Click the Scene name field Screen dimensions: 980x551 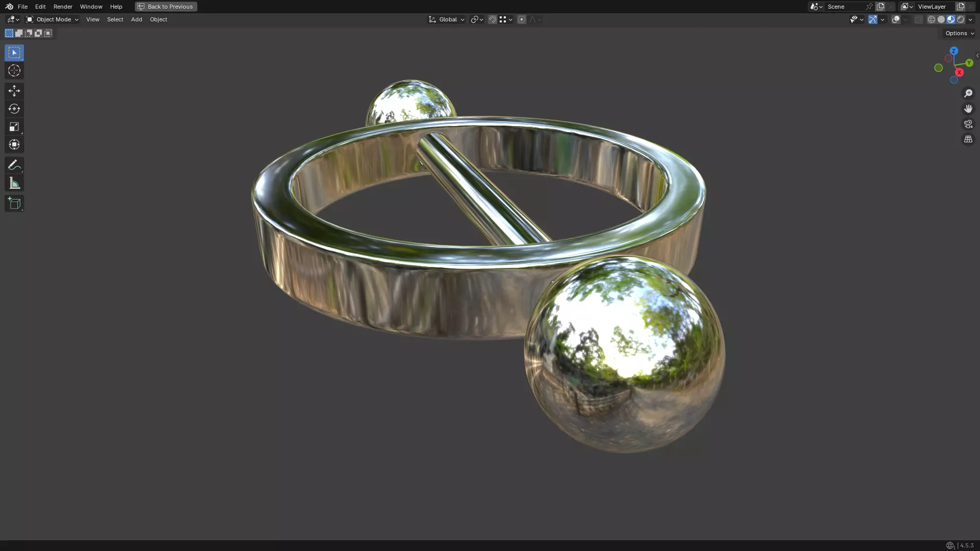(x=844, y=7)
